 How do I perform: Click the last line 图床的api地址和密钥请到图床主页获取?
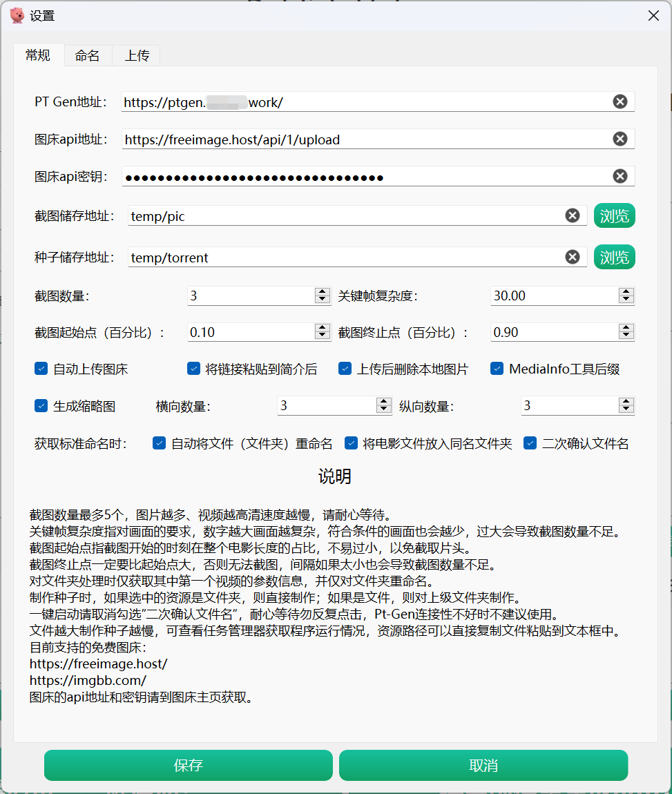(x=142, y=697)
